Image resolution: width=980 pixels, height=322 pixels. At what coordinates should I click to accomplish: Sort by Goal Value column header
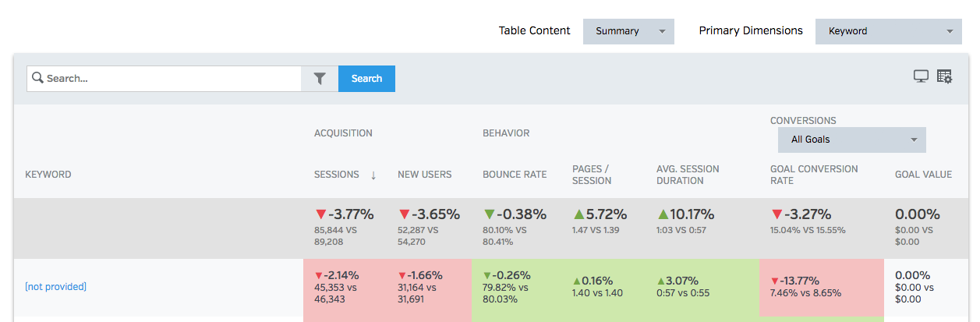point(923,175)
